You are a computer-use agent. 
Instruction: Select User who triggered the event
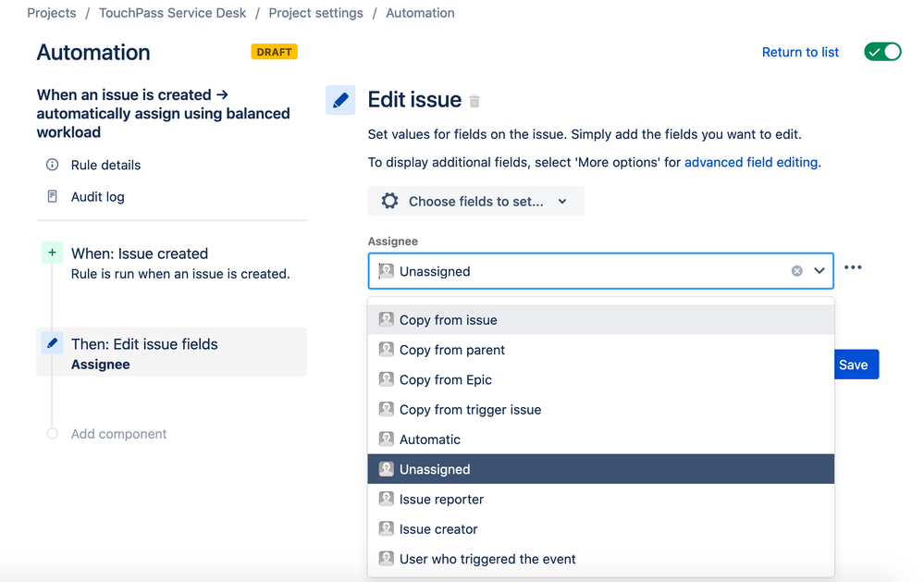click(600, 559)
